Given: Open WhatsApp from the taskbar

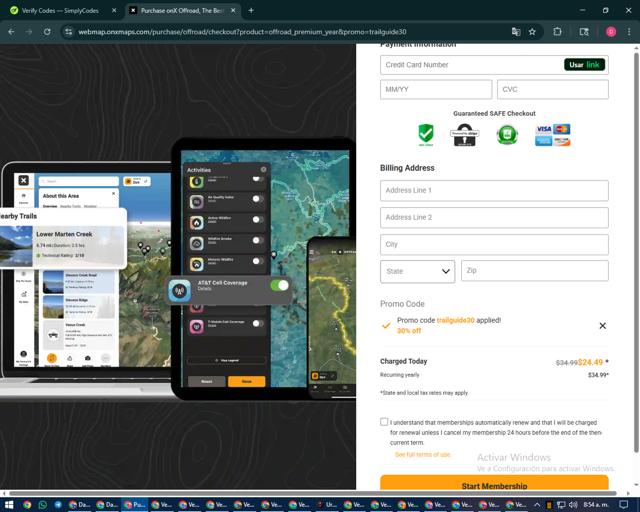Looking at the screenshot, I should coord(42,505).
